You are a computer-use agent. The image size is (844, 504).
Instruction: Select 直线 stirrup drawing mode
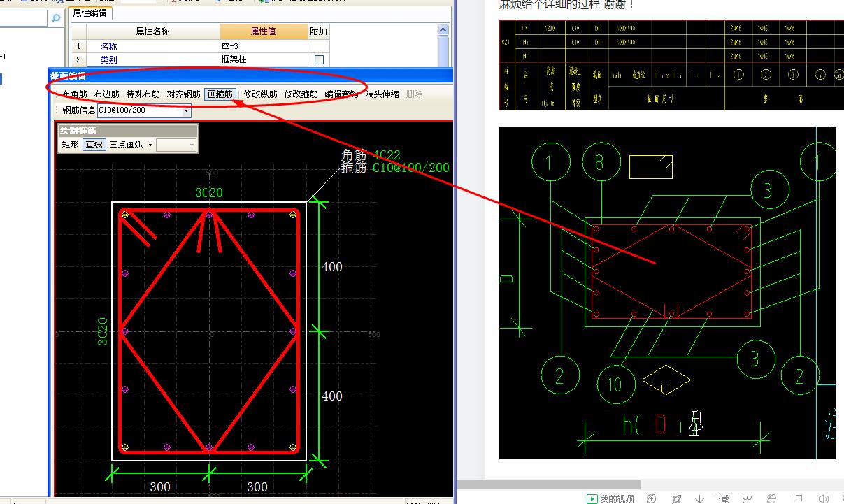click(x=94, y=145)
